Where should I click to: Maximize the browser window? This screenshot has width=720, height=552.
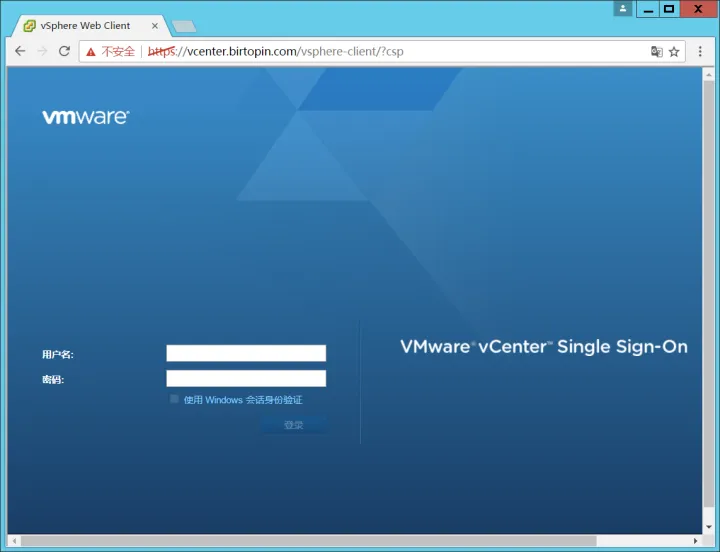click(x=669, y=9)
